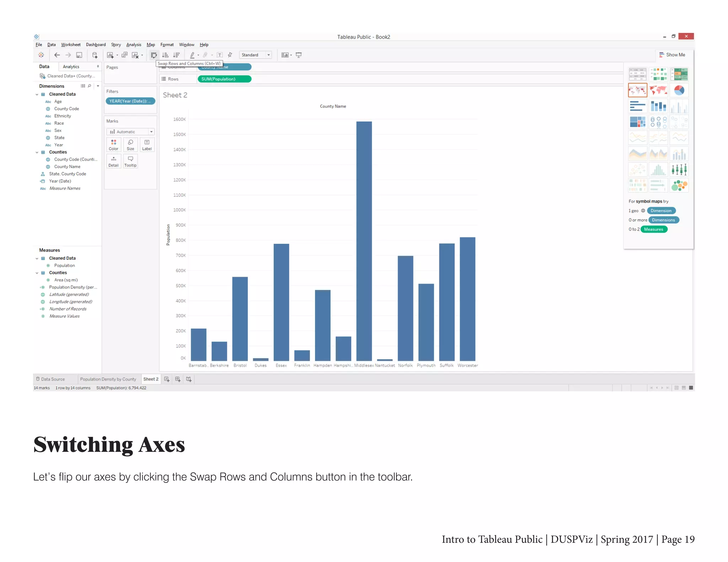728x562 pixels.
Task: Click the Duplicate Sheet toolbar icon
Action: tap(124, 55)
